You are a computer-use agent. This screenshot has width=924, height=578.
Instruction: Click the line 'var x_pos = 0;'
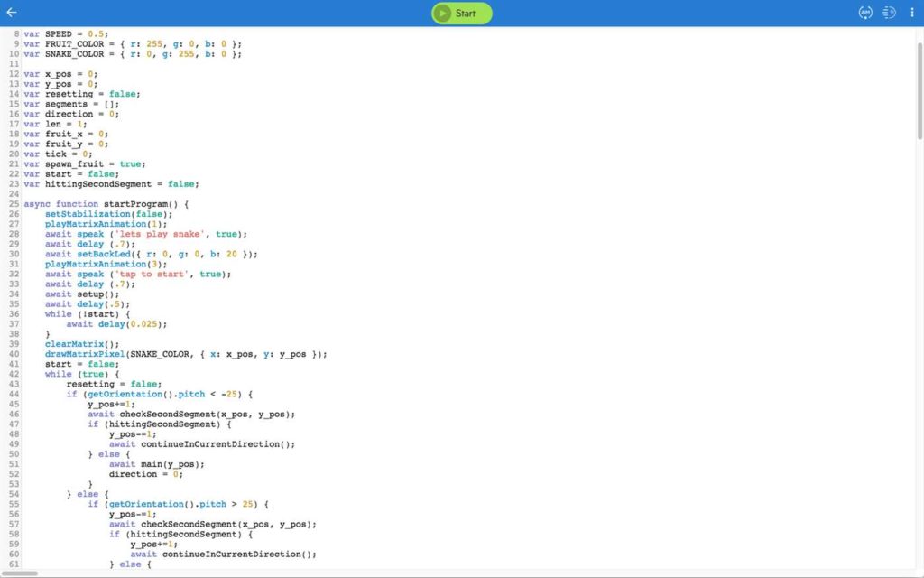60,74
